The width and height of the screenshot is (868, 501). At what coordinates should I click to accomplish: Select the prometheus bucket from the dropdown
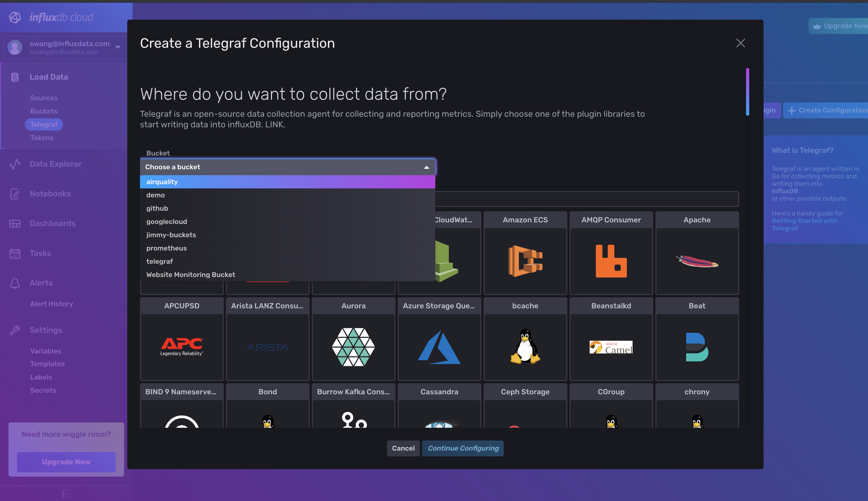point(166,248)
